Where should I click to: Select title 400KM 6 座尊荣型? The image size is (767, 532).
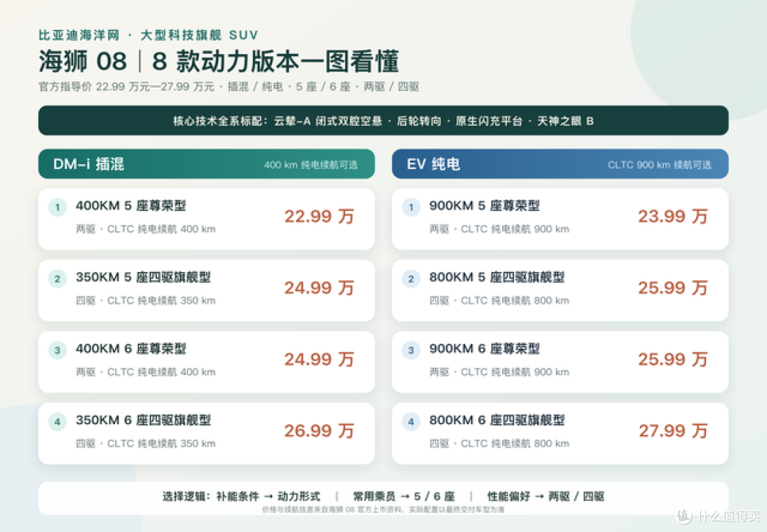131,349
